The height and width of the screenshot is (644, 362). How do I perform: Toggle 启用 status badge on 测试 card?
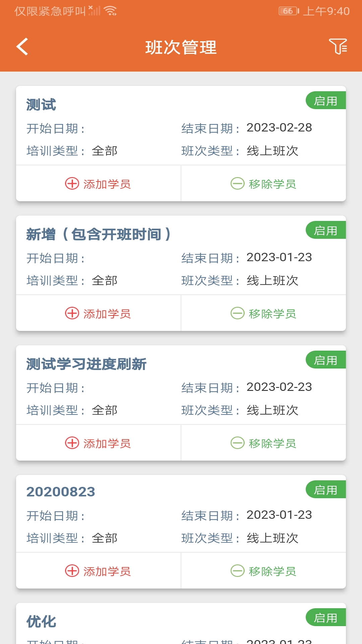point(325,101)
